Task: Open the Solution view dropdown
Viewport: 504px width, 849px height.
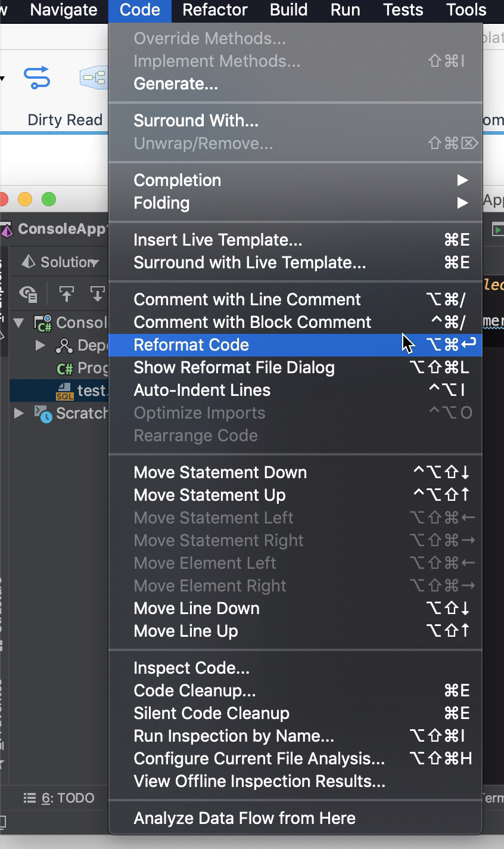Action: pyautogui.click(x=94, y=263)
